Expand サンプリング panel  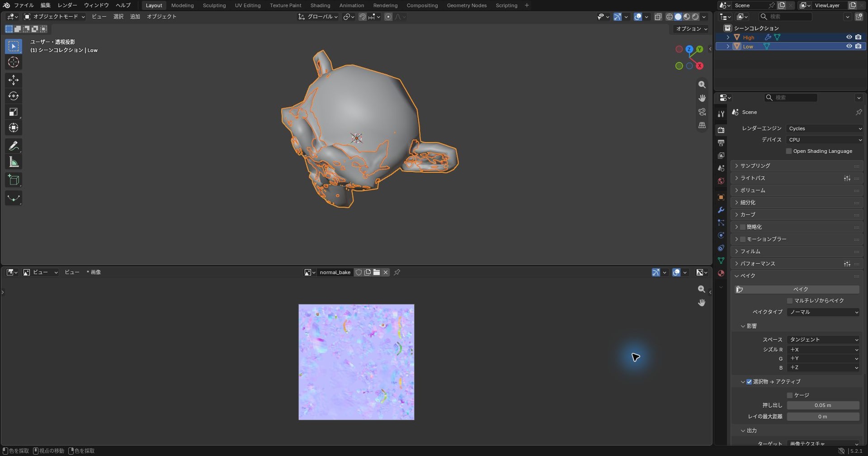click(797, 166)
